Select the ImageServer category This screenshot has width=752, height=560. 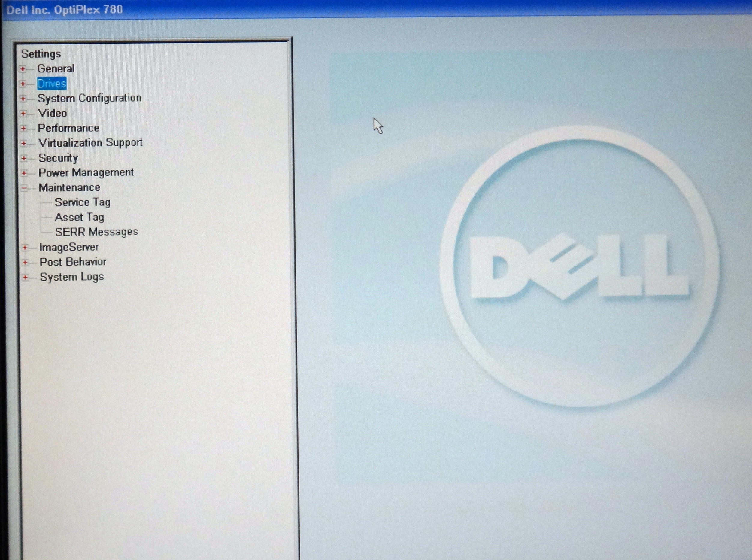click(x=69, y=247)
